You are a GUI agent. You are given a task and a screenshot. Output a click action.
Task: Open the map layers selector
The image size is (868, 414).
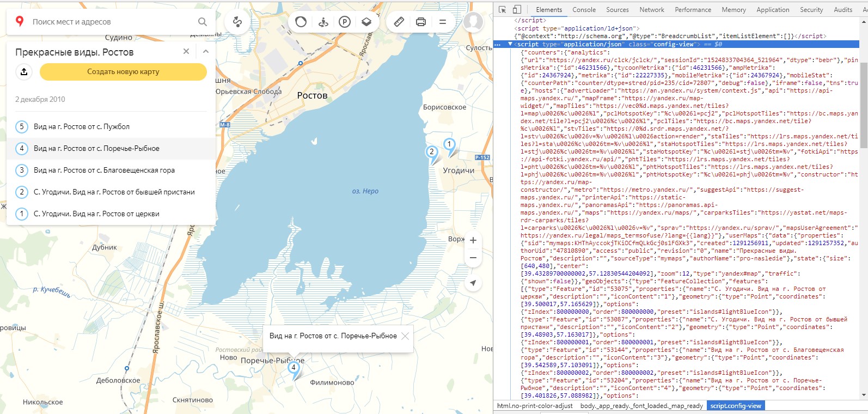tap(366, 22)
